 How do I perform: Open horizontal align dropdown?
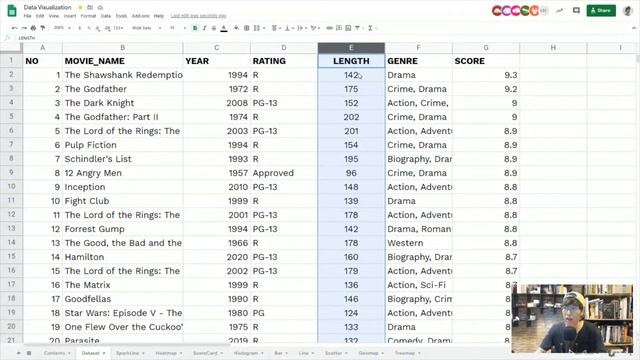tap(276, 28)
